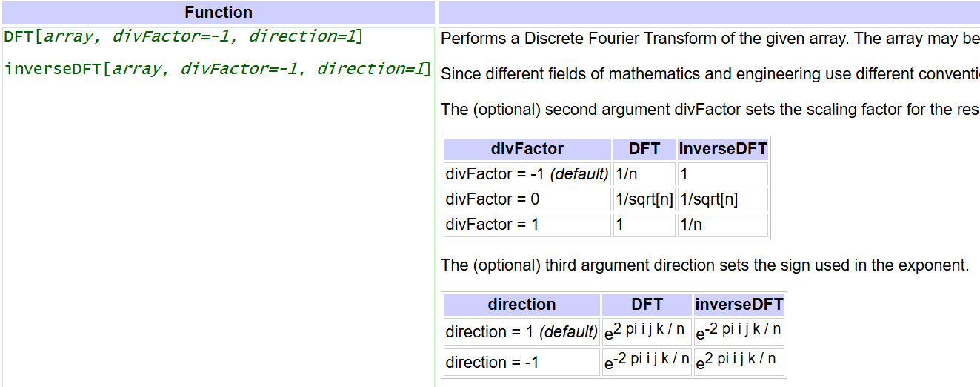The image size is (980, 387).
Task: Click the sentence starting 'Since different fields'
Action: pyautogui.click(x=710, y=74)
